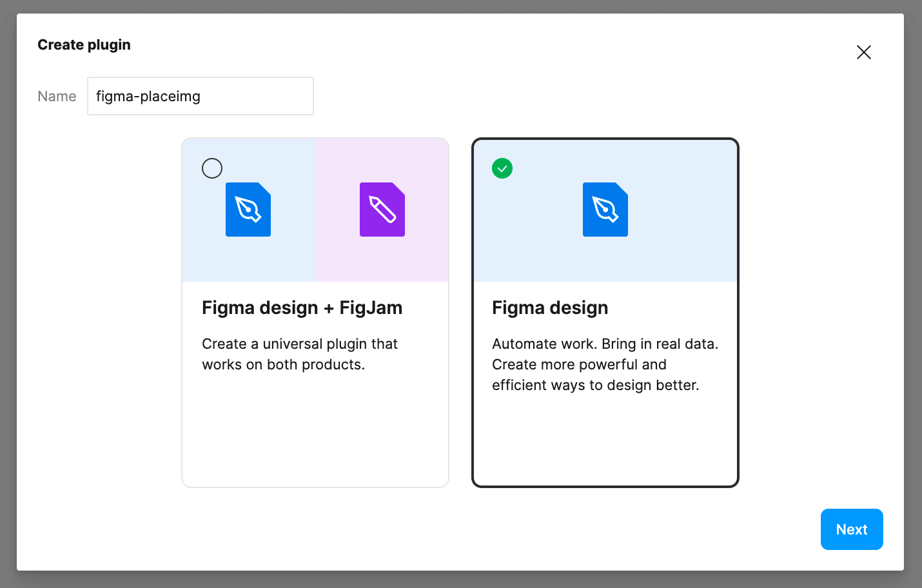Image resolution: width=922 pixels, height=588 pixels.
Task: Close the Create plugin dialog
Action: 864,52
